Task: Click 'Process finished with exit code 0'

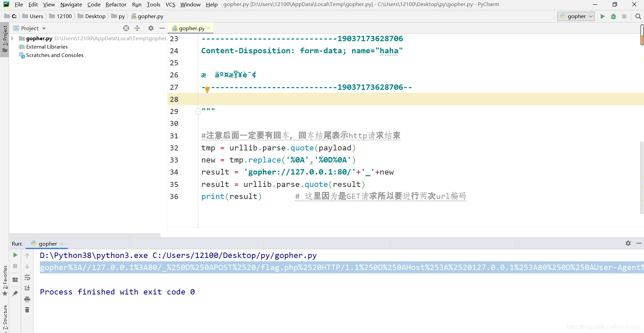Action: pyautogui.click(x=117, y=292)
